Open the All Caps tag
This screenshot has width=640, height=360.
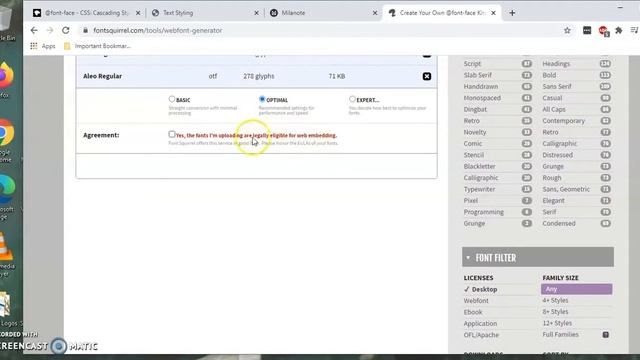tap(554, 109)
